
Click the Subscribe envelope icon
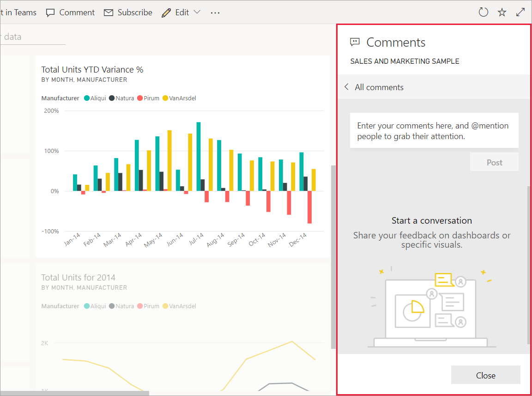pyautogui.click(x=108, y=12)
